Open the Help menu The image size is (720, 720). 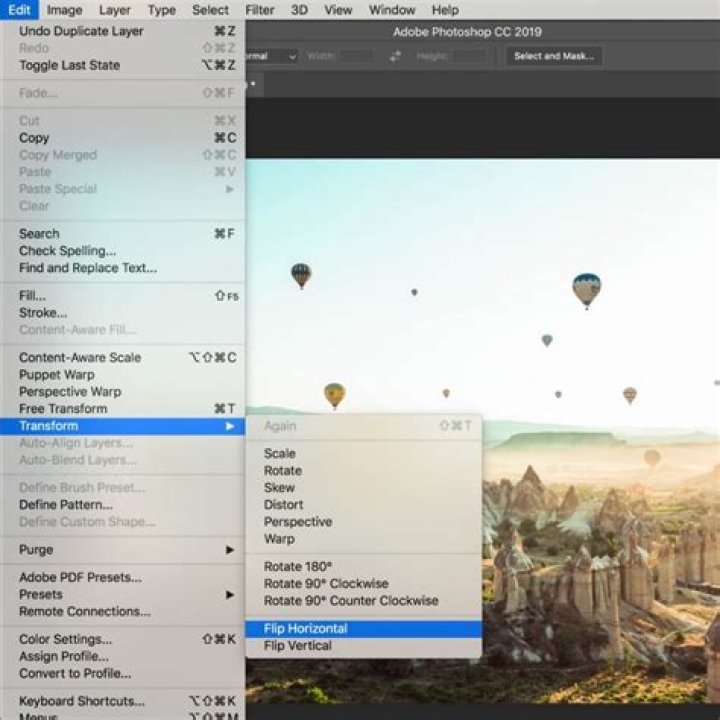445,10
